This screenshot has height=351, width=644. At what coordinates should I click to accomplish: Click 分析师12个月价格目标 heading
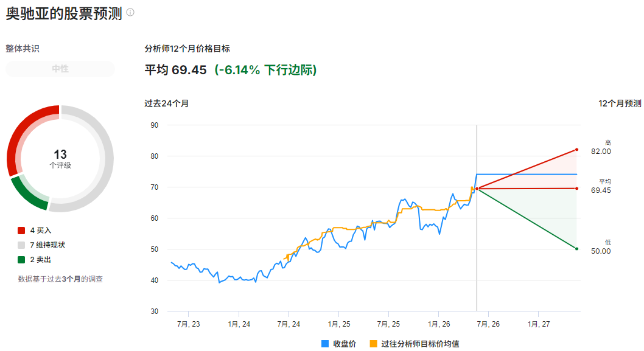point(187,49)
